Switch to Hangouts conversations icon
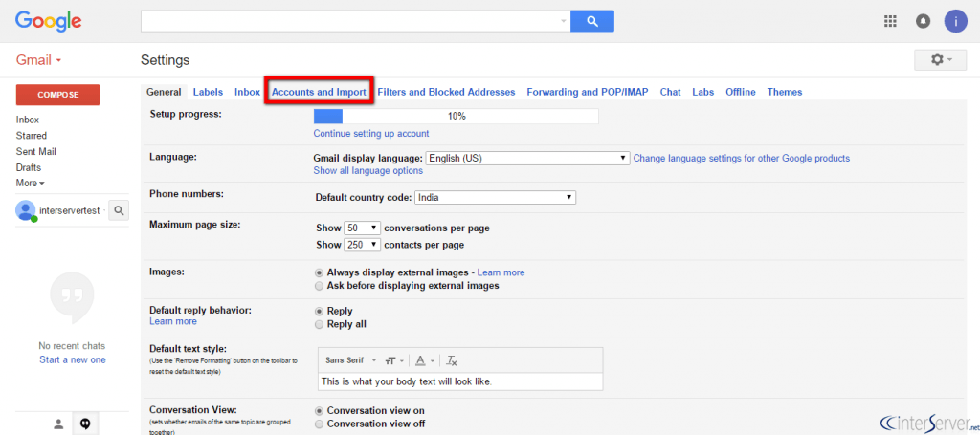Image resolution: width=980 pixels, height=435 pixels. click(85, 424)
